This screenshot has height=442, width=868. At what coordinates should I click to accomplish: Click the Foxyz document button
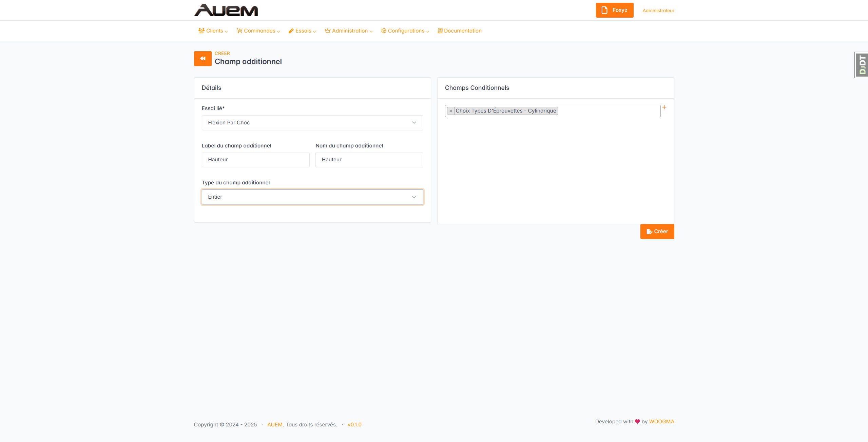click(614, 10)
